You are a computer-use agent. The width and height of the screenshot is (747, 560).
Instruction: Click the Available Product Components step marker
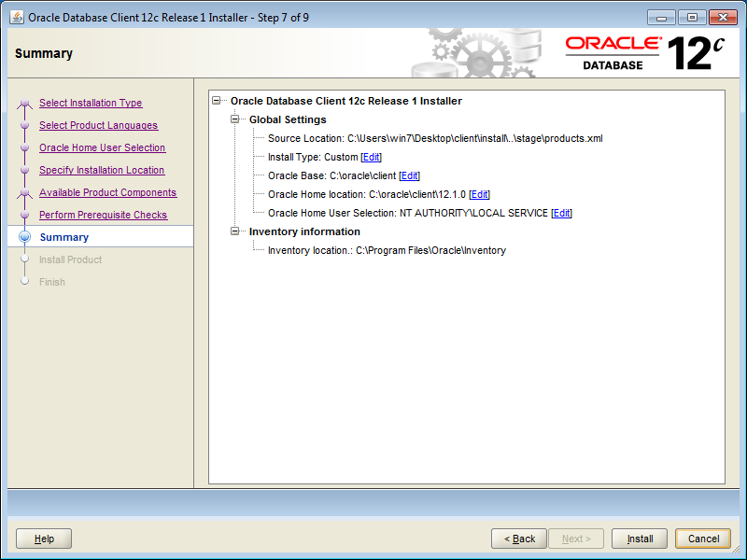(x=25, y=192)
